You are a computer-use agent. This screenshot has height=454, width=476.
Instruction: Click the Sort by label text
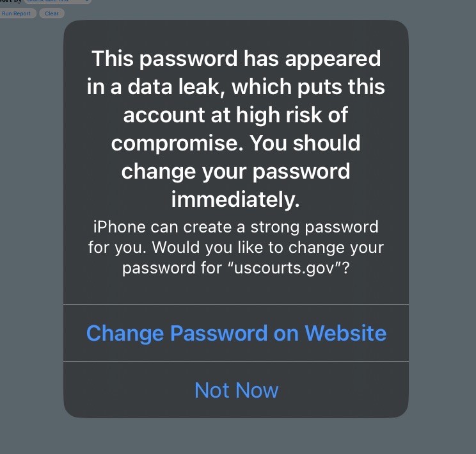click(11, 1)
